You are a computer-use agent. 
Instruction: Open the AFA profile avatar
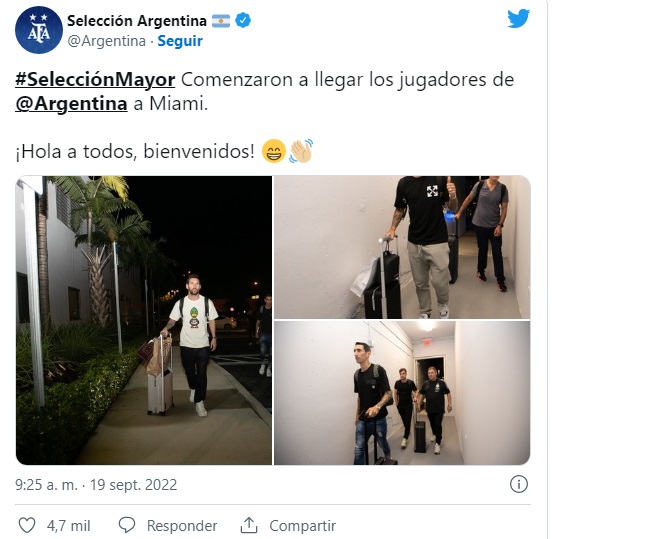[x=39, y=30]
